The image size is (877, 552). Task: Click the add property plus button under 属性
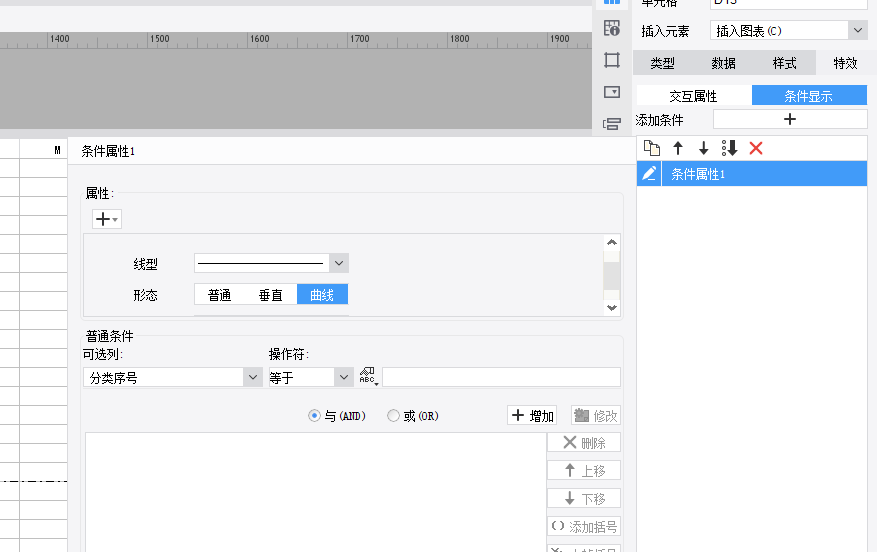click(x=106, y=219)
